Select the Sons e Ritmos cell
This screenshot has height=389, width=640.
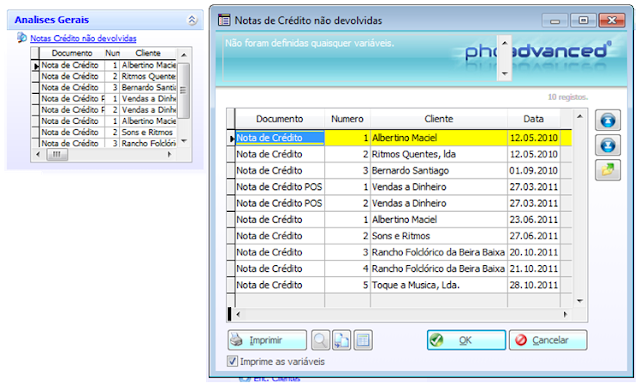[439, 236]
